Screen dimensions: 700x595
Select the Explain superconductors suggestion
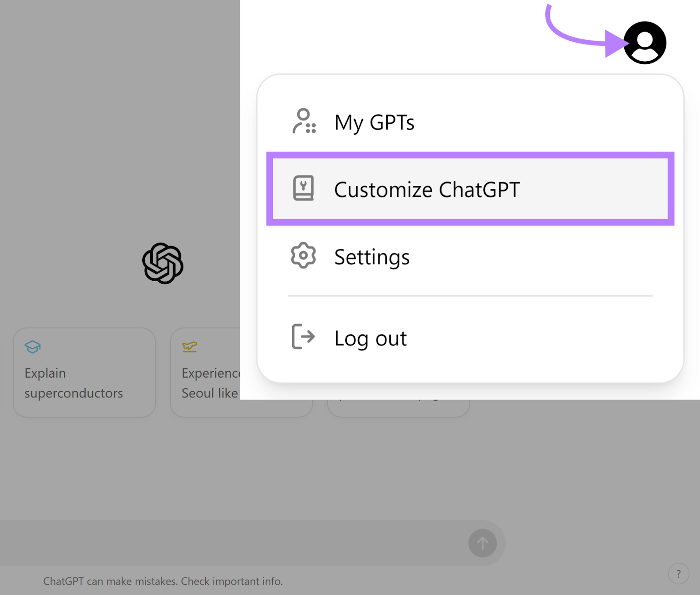(84, 372)
